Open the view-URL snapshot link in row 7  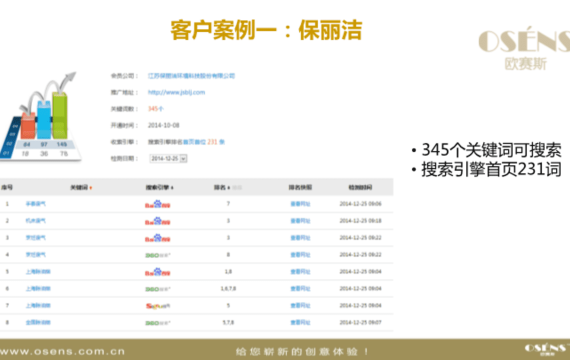click(300, 305)
